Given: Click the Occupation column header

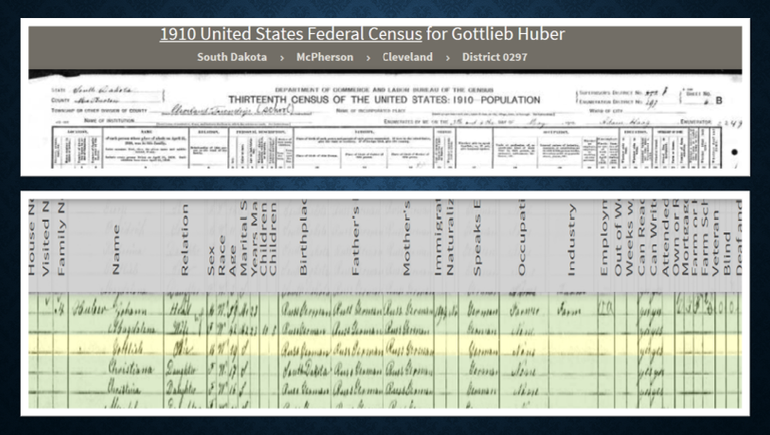Looking at the screenshot, I should point(522,237).
